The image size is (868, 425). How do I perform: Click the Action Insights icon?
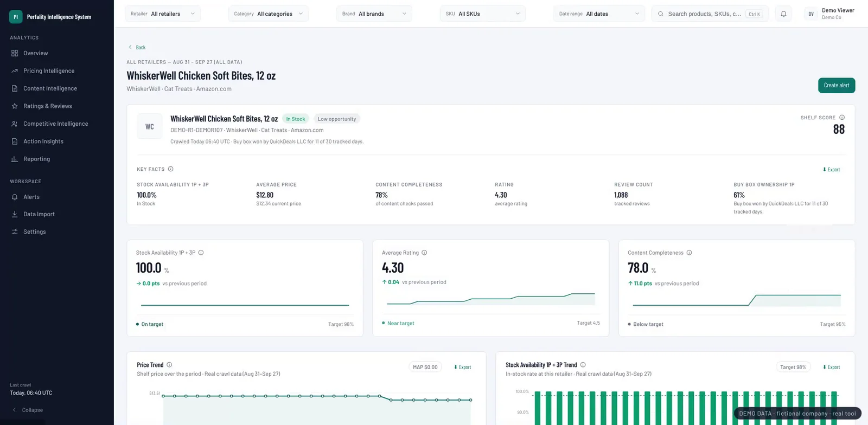coord(15,141)
